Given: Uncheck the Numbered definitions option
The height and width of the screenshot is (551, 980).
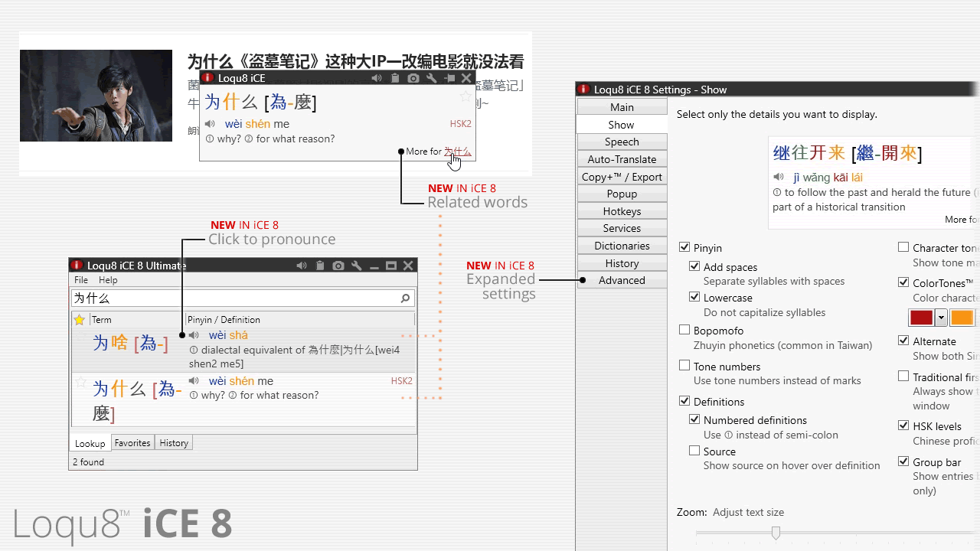Looking at the screenshot, I should pyautogui.click(x=694, y=419).
